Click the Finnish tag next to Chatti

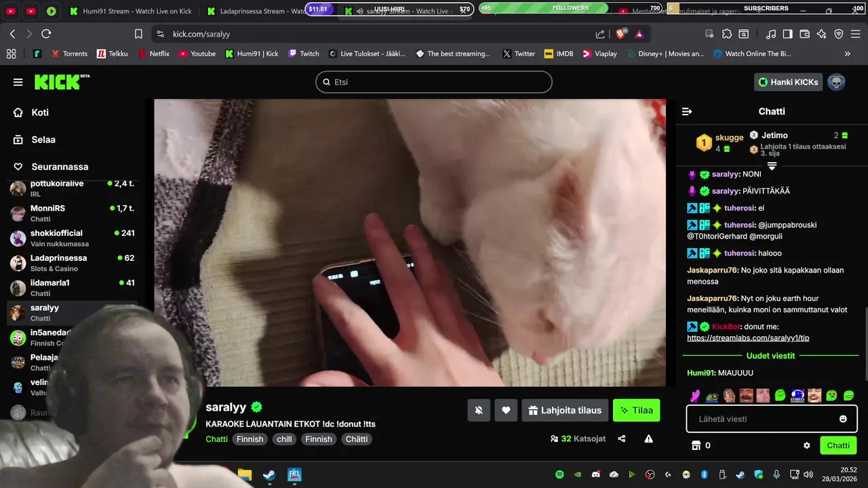[x=250, y=439]
